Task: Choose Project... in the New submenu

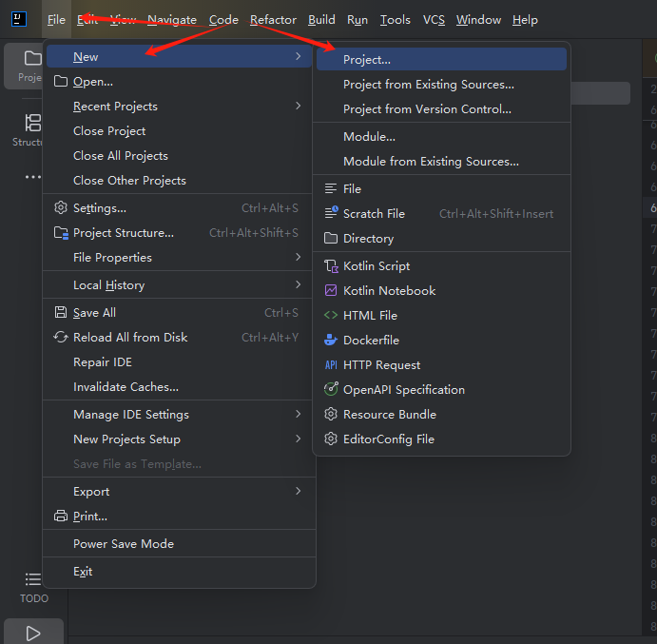Action: pos(441,59)
